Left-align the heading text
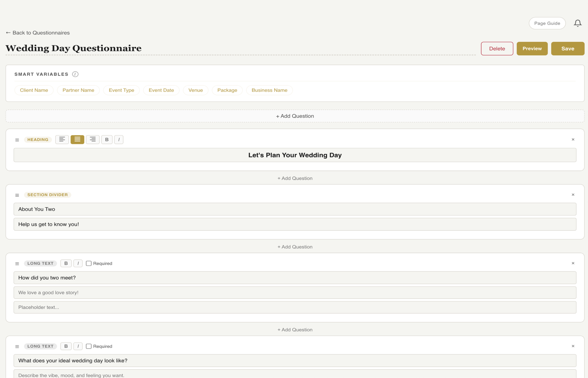This screenshot has width=588, height=378. pyautogui.click(x=62, y=139)
